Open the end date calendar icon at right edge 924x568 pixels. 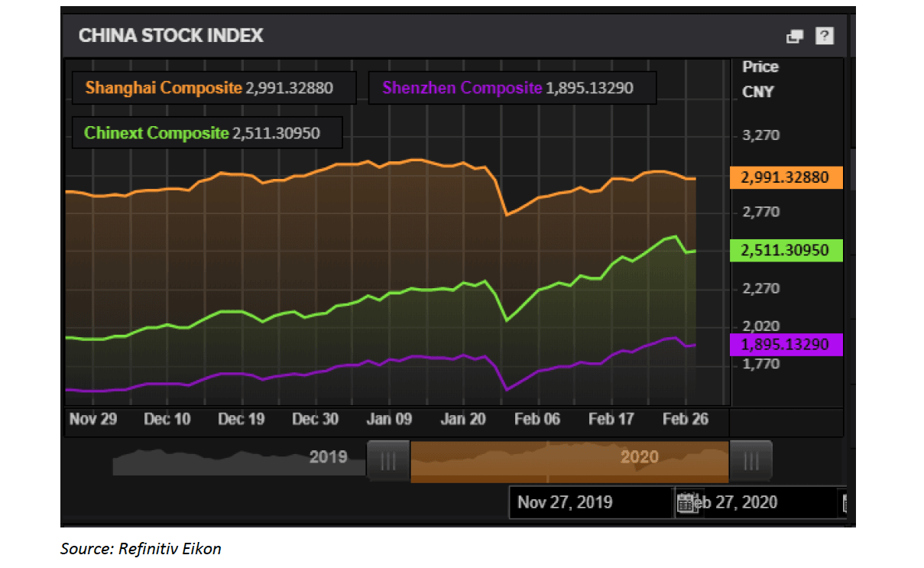pos(844,502)
